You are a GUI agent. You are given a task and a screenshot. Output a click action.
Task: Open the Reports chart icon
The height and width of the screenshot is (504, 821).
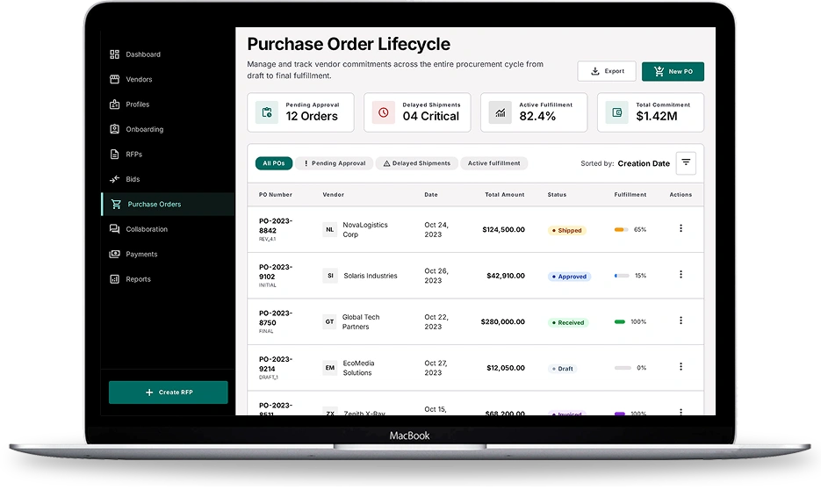coord(114,279)
